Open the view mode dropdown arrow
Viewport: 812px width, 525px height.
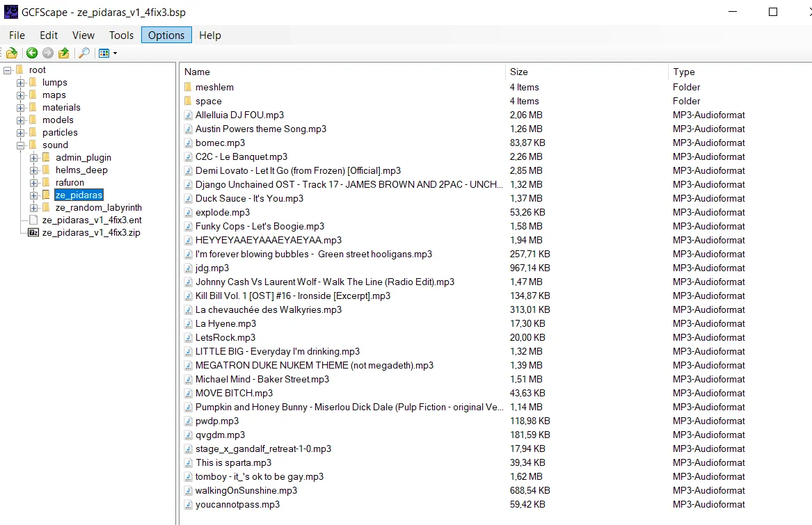point(115,54)
